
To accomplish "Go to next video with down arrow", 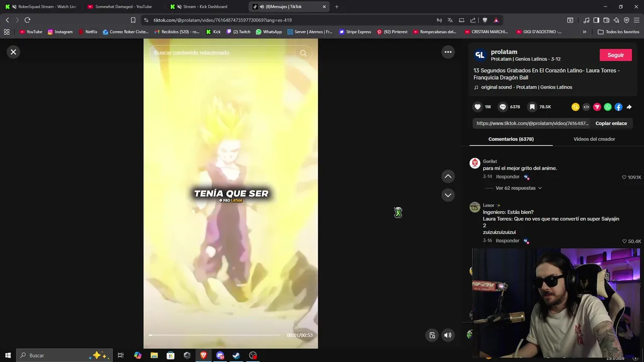I will tap(448, 195).
